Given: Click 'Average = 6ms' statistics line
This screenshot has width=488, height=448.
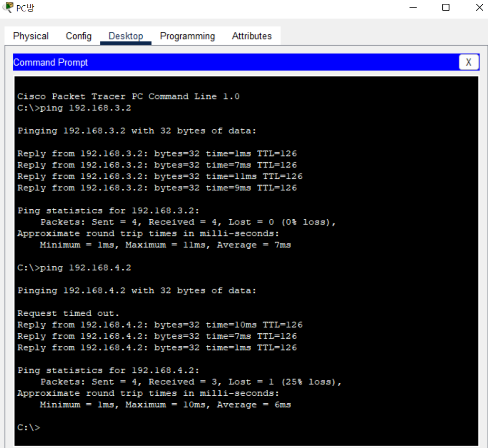Looking at the screenshot, I should [x=166, y=405].
